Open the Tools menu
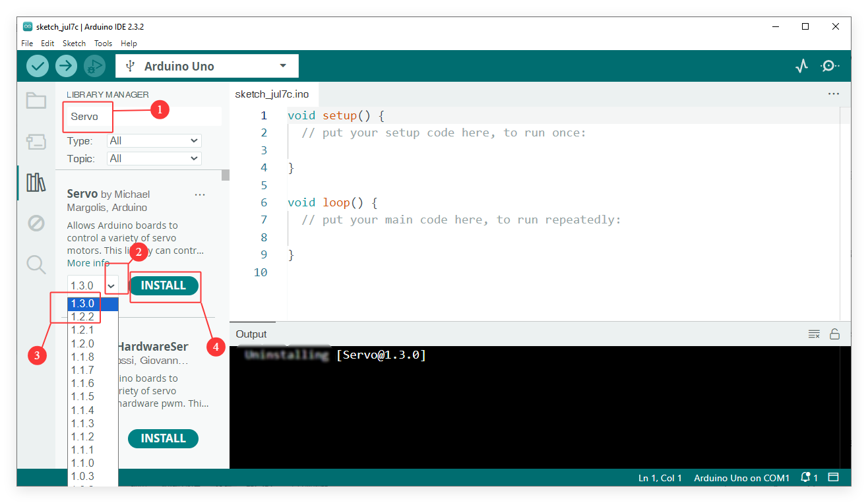The image size is (868, 503). [103, 44]
